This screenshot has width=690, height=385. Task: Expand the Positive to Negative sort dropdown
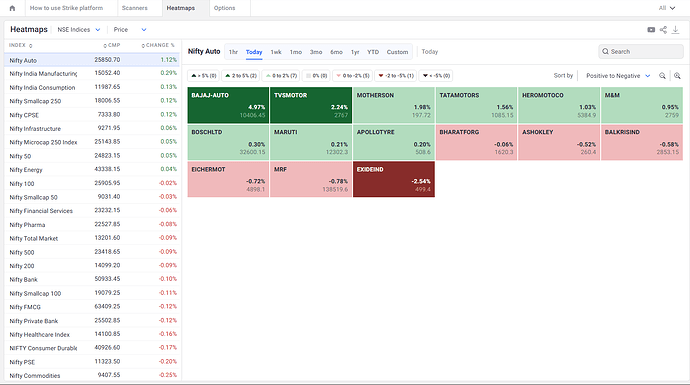point(618,76)
